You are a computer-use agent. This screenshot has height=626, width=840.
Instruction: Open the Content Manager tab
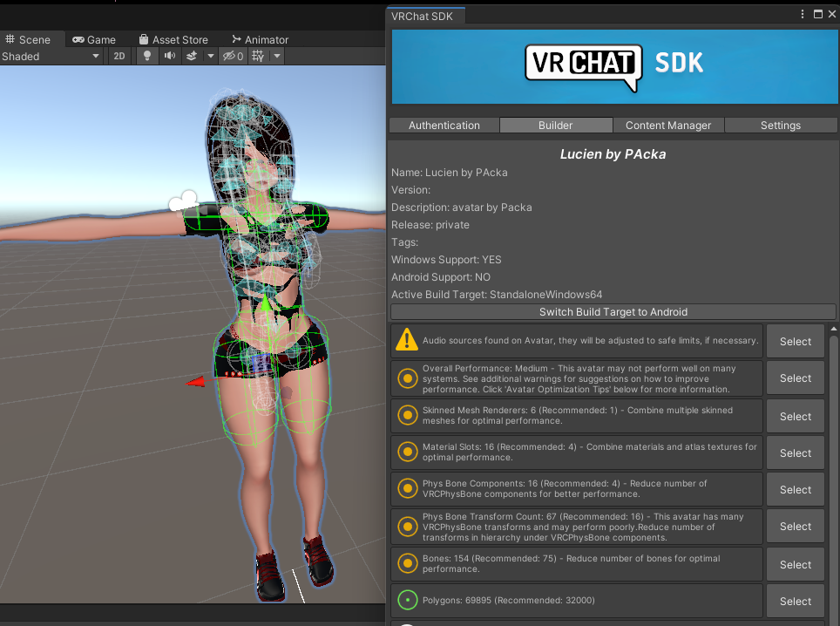click(x=668, y=126)
